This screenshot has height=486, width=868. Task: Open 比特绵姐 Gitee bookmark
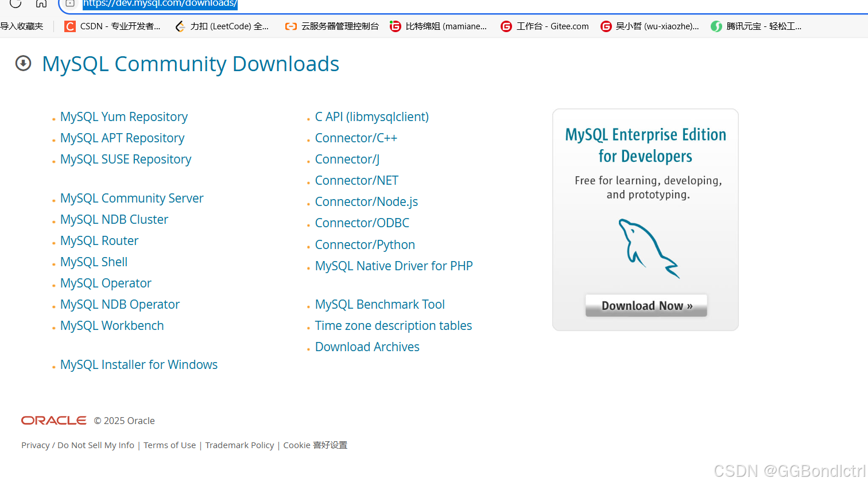[x=438, y=26]
